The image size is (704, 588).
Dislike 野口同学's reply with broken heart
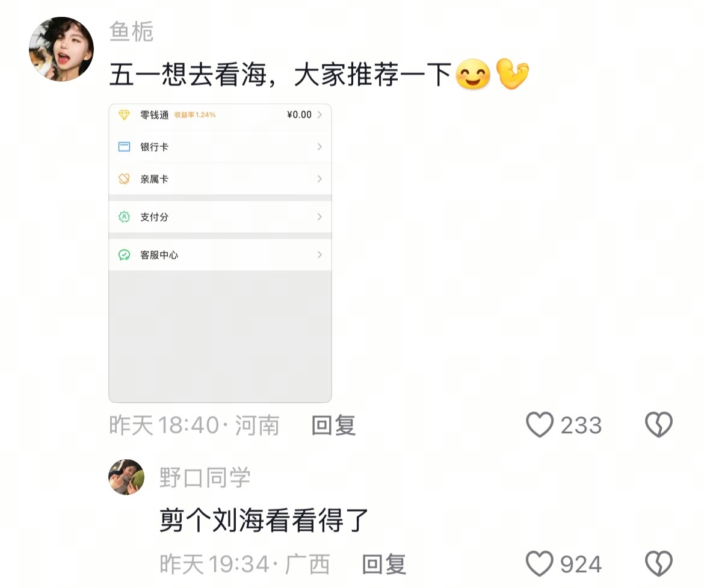tap(659, 564)
